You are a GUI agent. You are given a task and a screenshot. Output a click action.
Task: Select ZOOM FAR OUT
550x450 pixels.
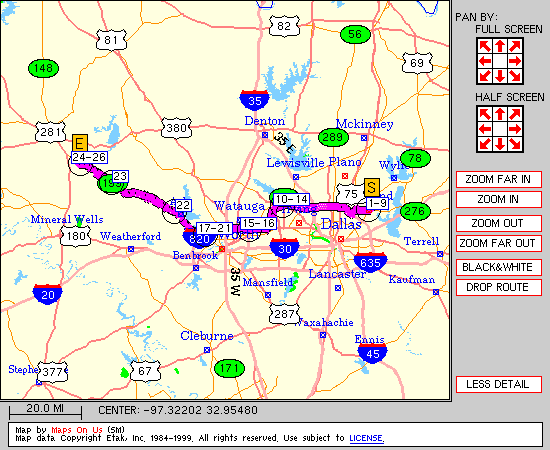pyautogui.click(x=498, y=243)
